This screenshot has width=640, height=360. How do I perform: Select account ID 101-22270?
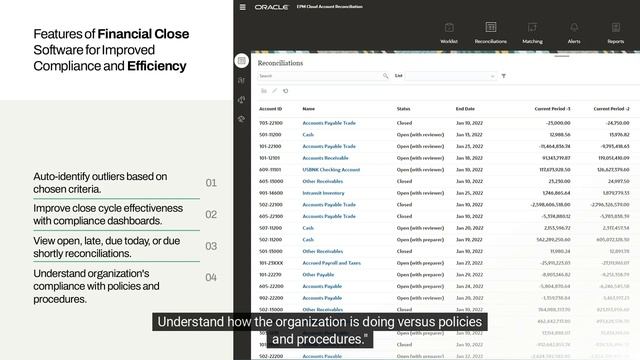(271, 275)
